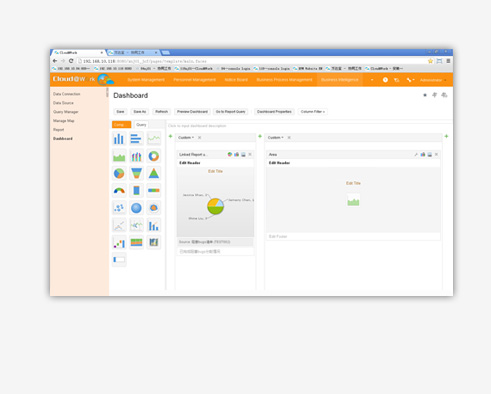Click the Preview Dashboard button
The height and width of the screenshot is (394, 491).
pyautogui.click(x=192, y=112)
